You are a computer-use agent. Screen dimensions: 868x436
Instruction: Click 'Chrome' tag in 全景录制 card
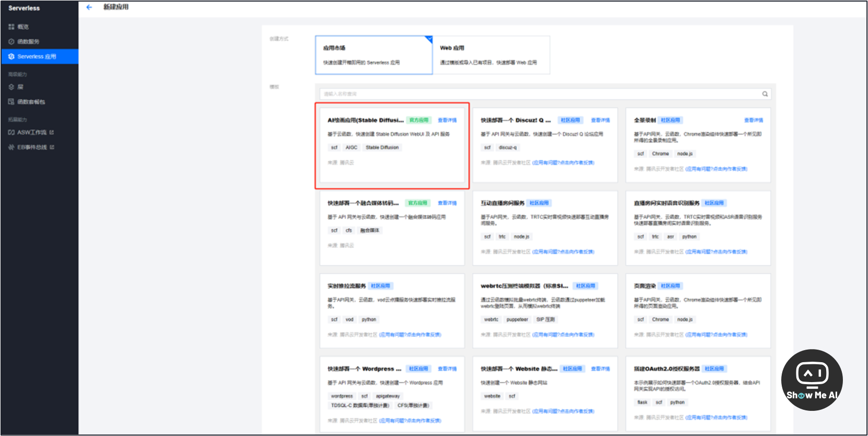click(660, 154)
